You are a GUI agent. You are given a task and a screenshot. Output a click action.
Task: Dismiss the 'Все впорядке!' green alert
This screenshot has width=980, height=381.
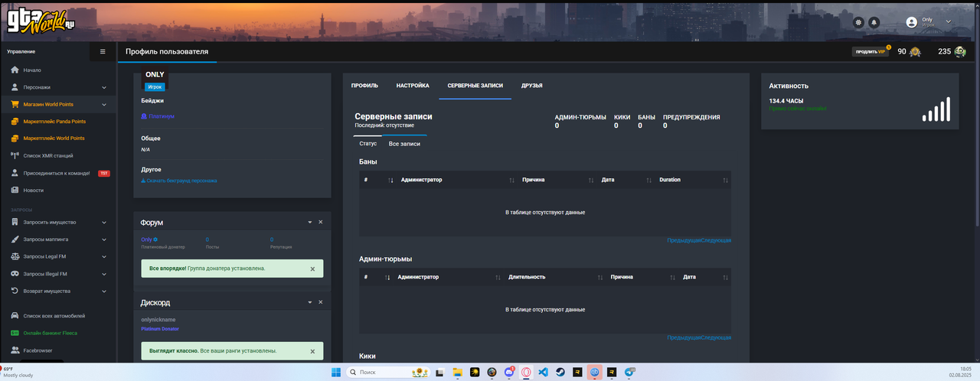coord(312,269)
